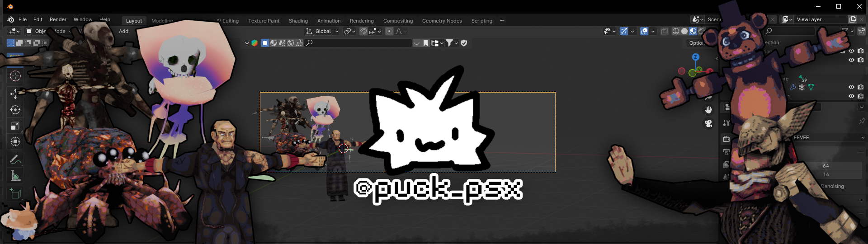Choose the invert-selection mode icon
This screenshot has width=868, height=244.
(x=37, y=43)
